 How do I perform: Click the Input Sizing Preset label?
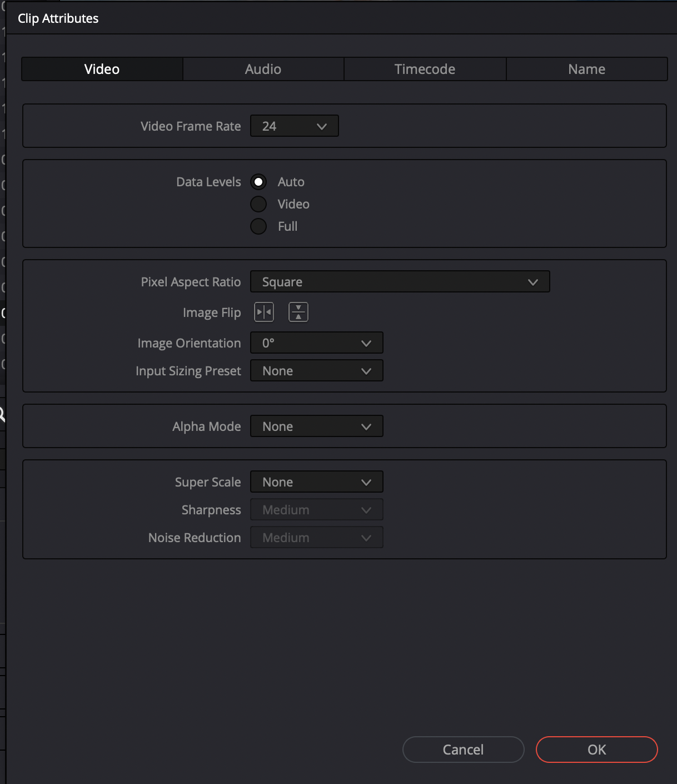coord(188,371)
